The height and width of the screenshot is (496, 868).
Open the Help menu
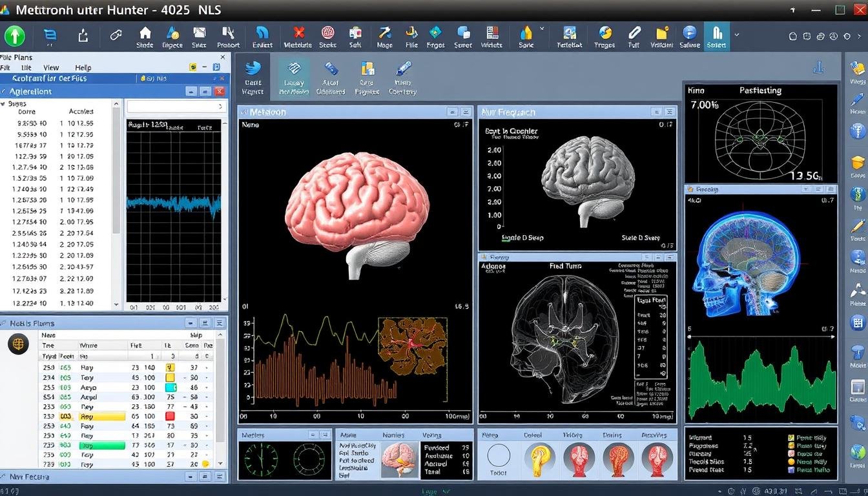coord(83,68)
